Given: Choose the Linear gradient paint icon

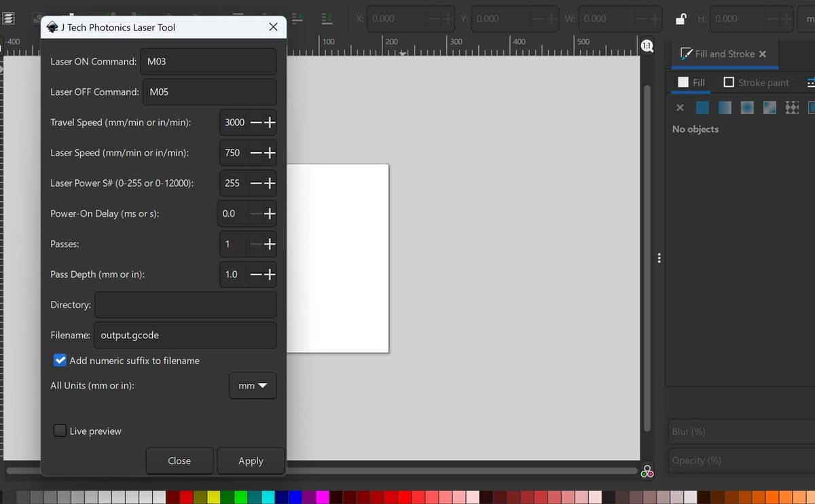Looking at the screenshot, I should tap(725, 107).
